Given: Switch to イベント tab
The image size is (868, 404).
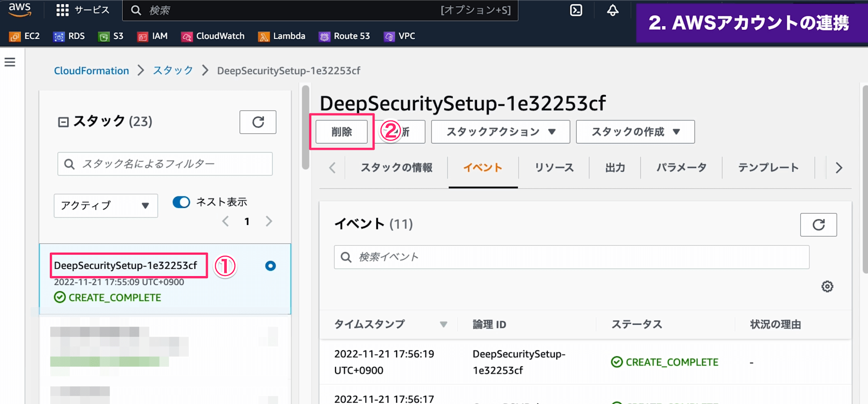Looking at the screenshot, I should point(483,168).
